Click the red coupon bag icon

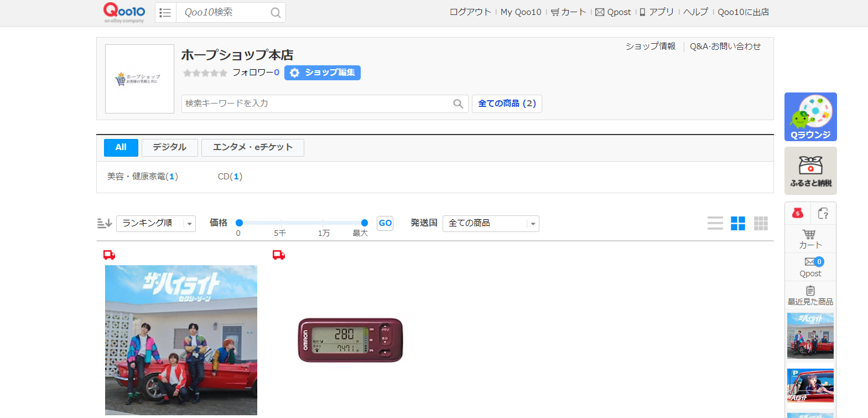[x=798, y=213]
